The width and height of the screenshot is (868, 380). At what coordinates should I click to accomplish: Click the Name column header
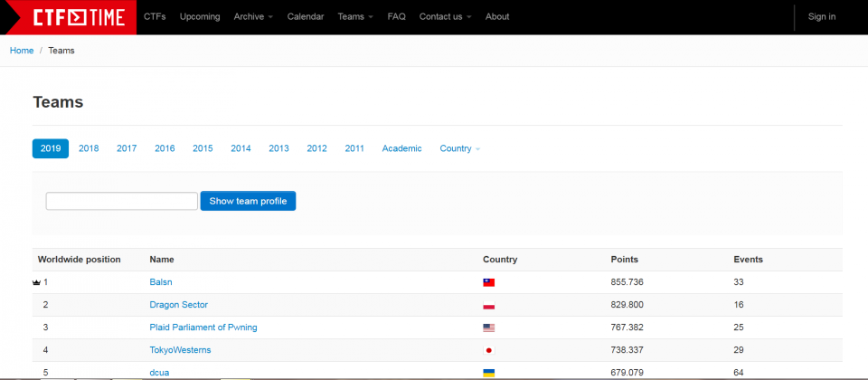click(162, 260)
